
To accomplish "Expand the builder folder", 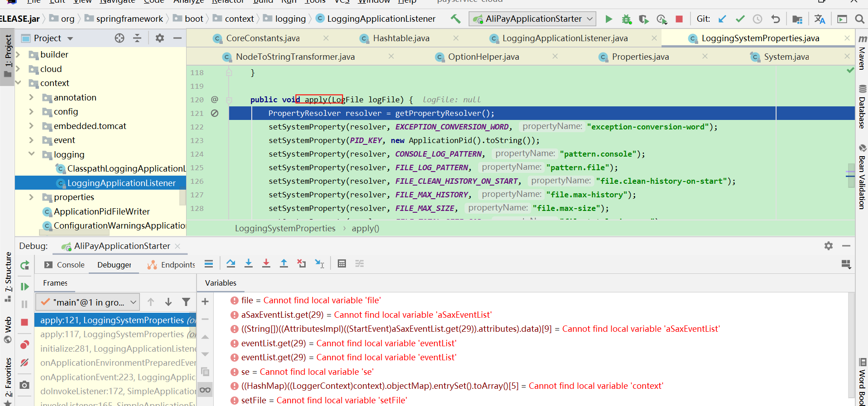I will [19, 54].
